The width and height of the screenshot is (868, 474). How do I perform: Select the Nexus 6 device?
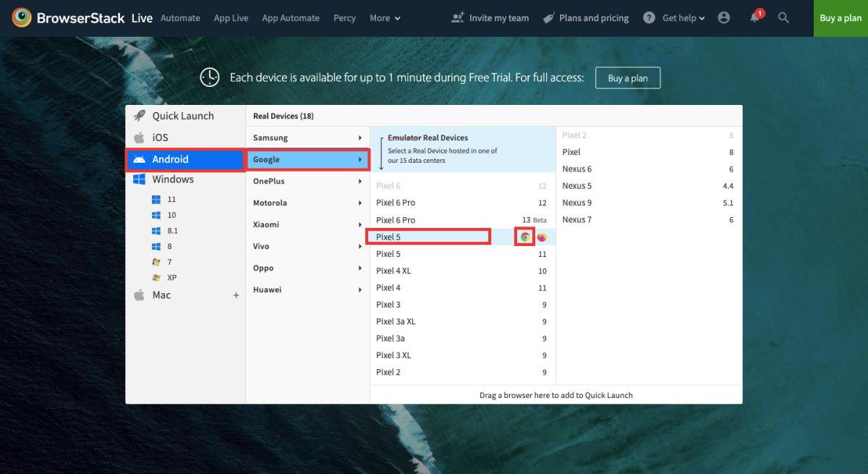pos(648,169)
